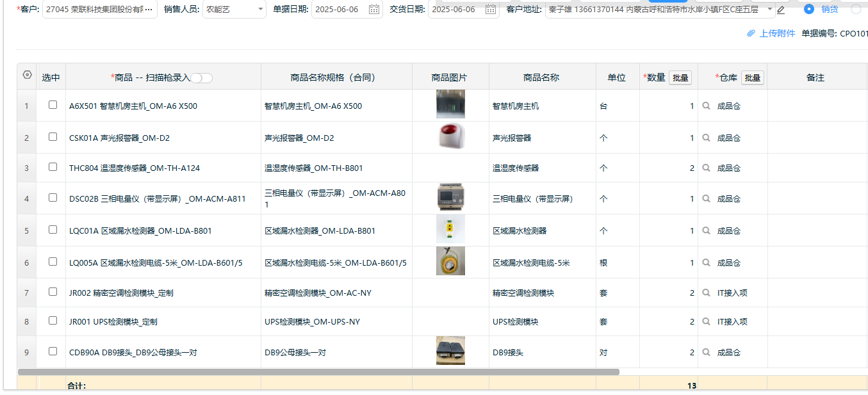Select the 销货 radio button
The height and width of the screenshot is (395, 868).
809,9
